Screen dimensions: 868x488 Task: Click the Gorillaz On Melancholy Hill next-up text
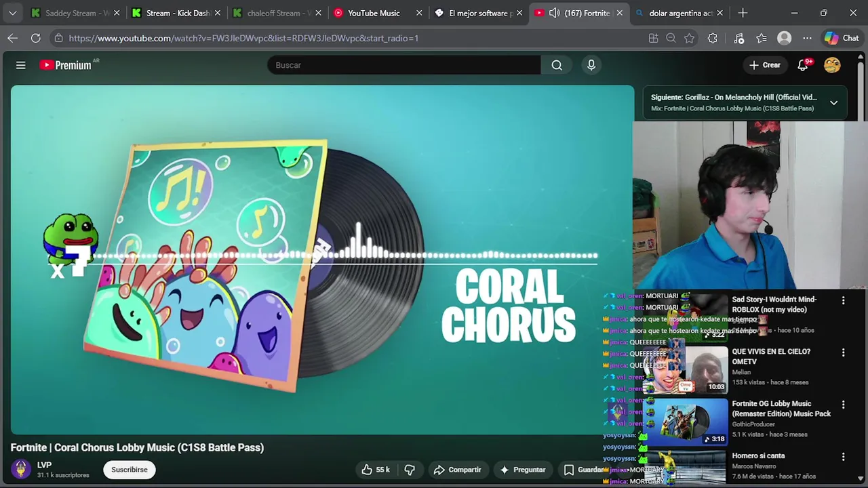734,97
